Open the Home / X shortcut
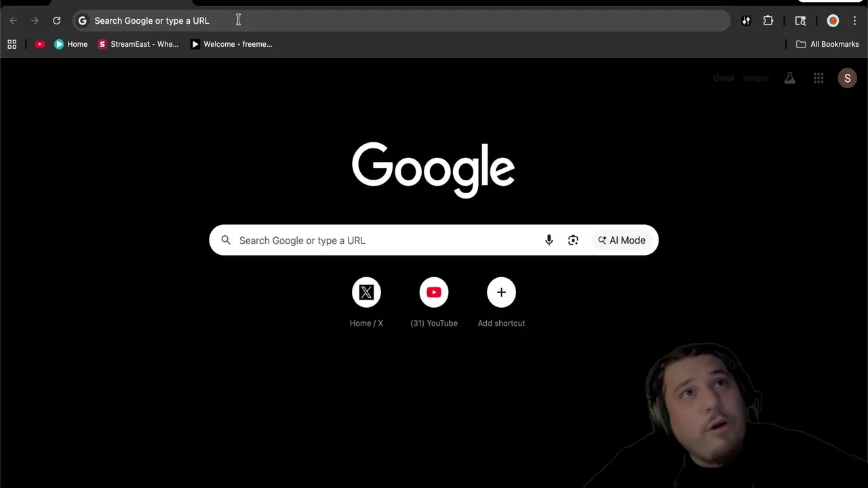This screenshot has height=488, width=868. click(366, 302)
